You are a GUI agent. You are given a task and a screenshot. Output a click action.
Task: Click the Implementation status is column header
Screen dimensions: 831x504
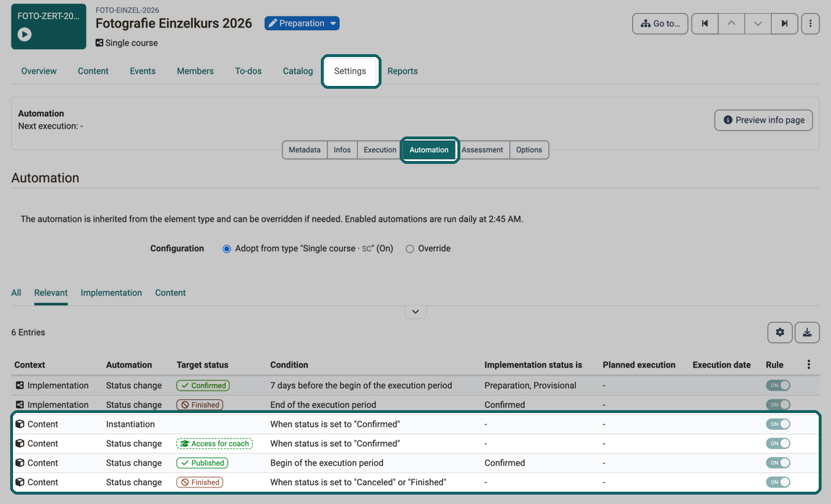click(x=533, y=365)
